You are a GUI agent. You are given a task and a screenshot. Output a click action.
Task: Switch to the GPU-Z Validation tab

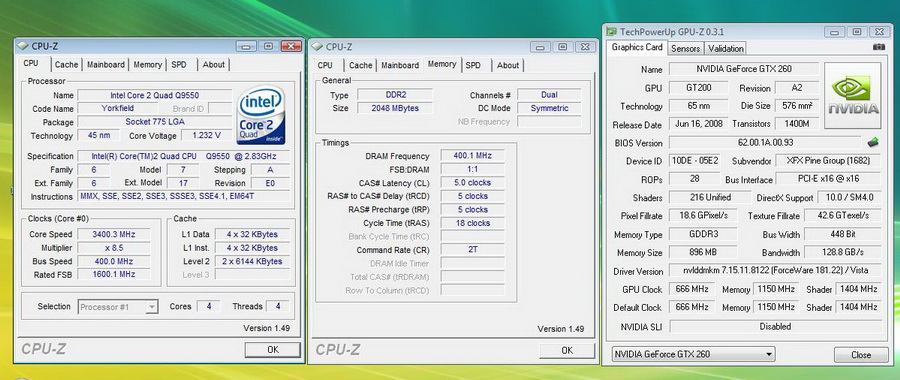click(x=726, y=49)
